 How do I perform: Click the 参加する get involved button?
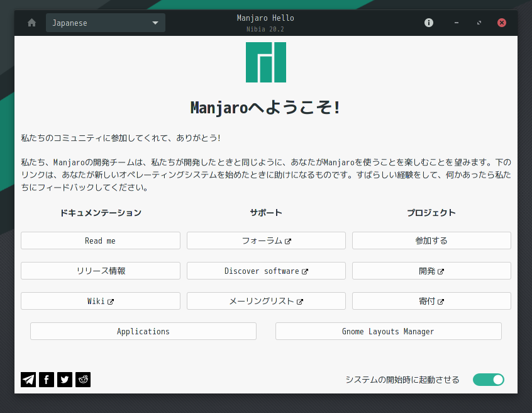(431, 240)
